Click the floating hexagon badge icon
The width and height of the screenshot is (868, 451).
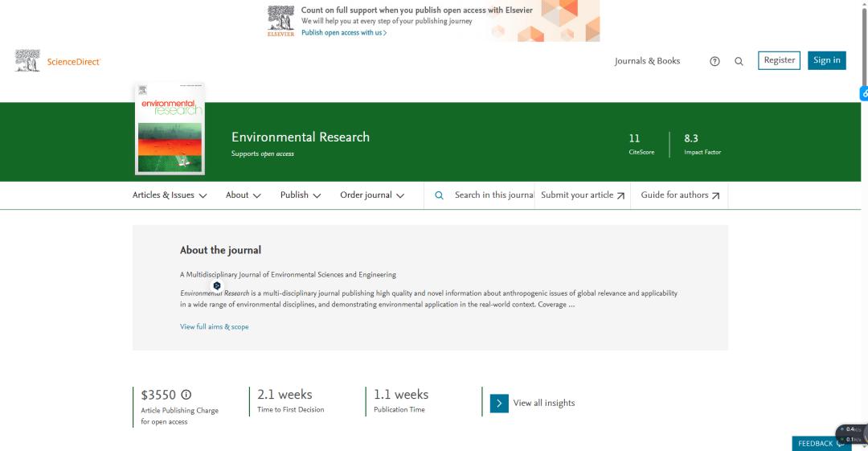pyautogui.click(x=217, y=285)
